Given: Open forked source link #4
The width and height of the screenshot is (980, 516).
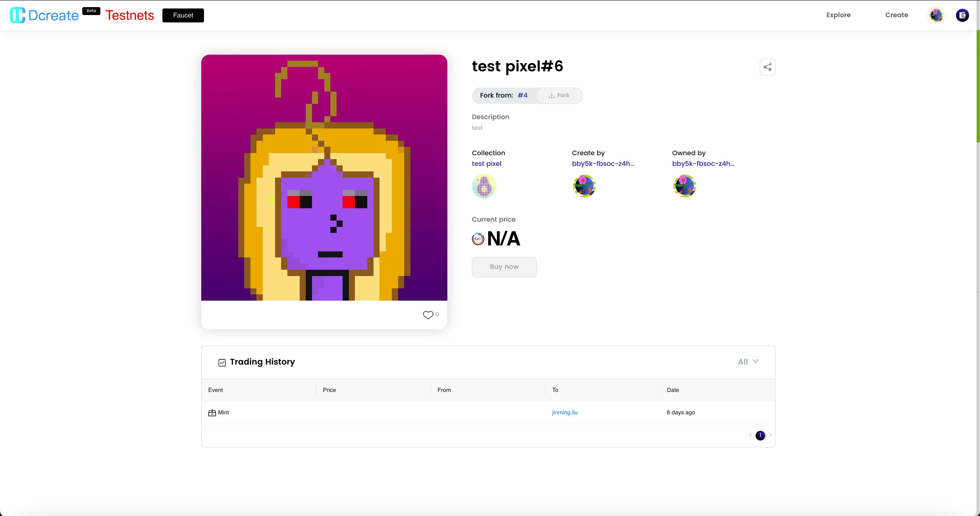Looking at the screenshot, I should tap(522, 95).
